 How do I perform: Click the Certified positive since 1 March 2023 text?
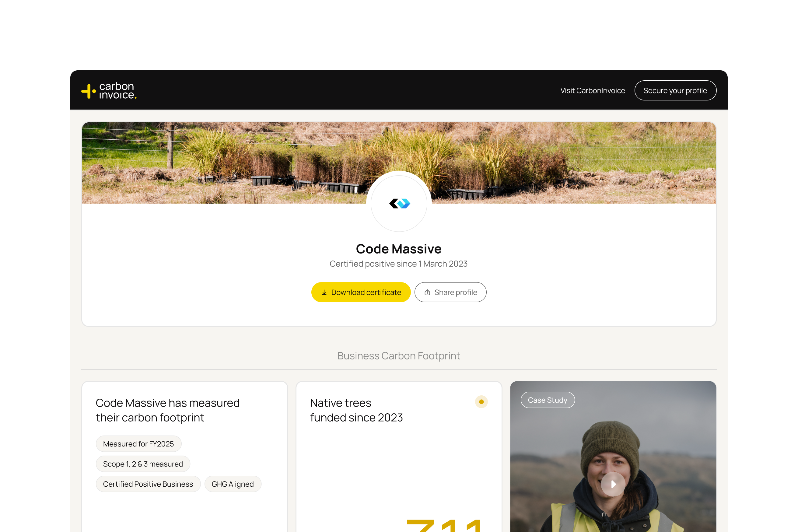click(x=399, y=264)
